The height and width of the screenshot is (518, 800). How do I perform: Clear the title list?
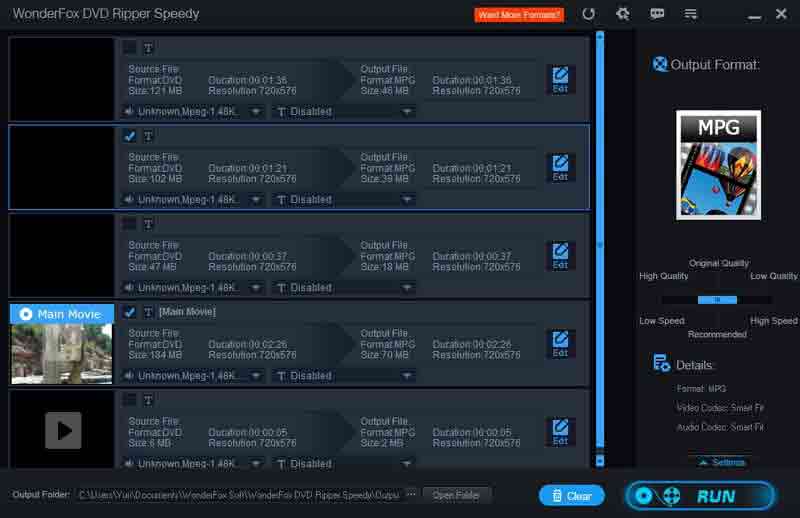pyautogui.click(x=571, y=496)
